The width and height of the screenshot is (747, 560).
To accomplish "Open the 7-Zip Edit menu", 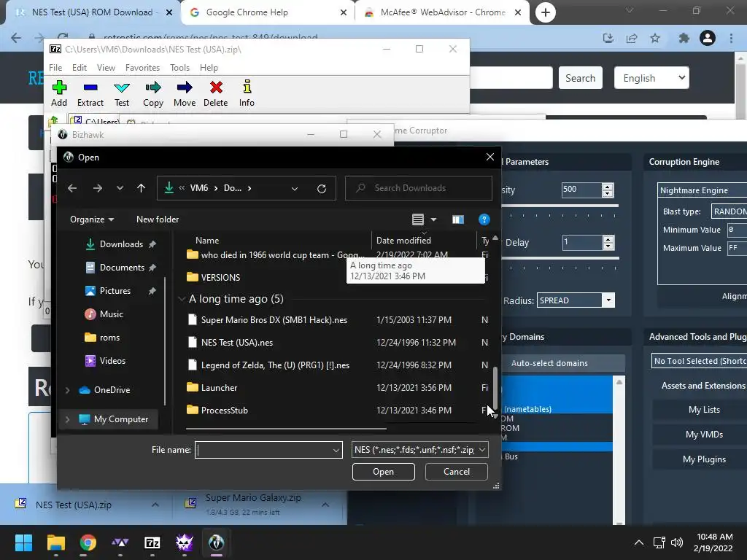I will [x=79, y=68].
